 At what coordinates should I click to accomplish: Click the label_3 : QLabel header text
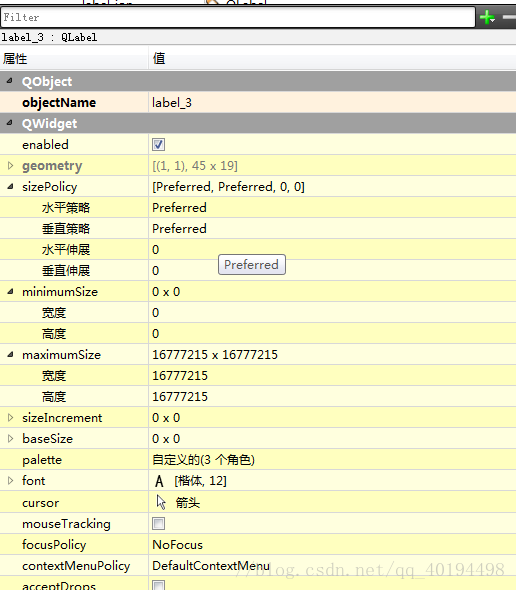[x=49, y=37]
